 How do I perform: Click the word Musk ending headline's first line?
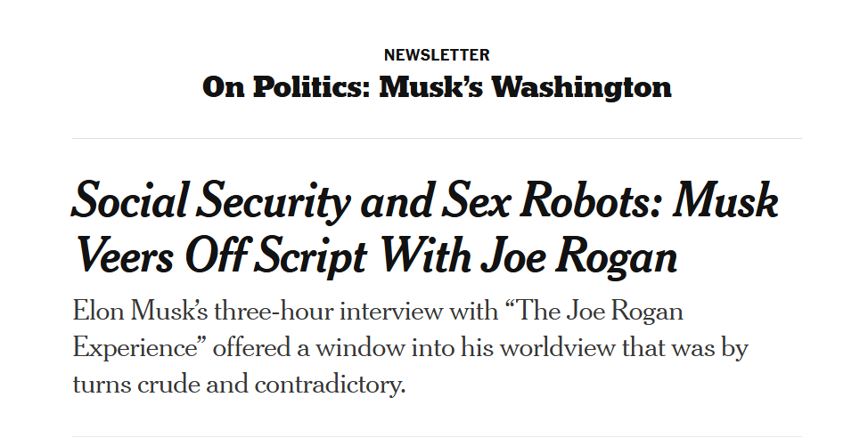click(x=725, y=200)
